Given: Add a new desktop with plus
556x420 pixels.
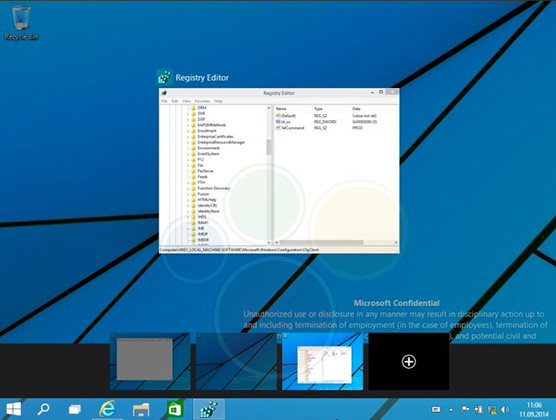Looking at the screenshot, I should coord(408,361).
